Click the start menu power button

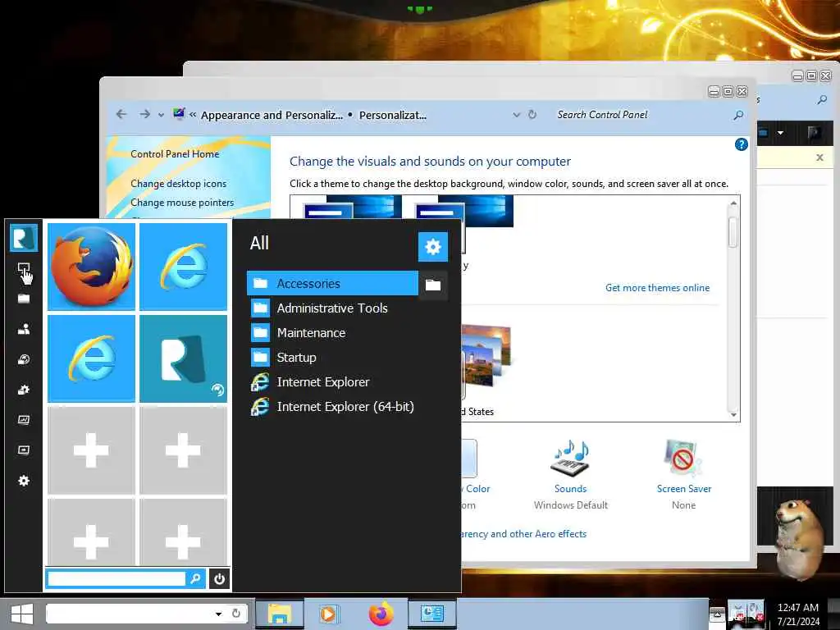coord(219,578)
